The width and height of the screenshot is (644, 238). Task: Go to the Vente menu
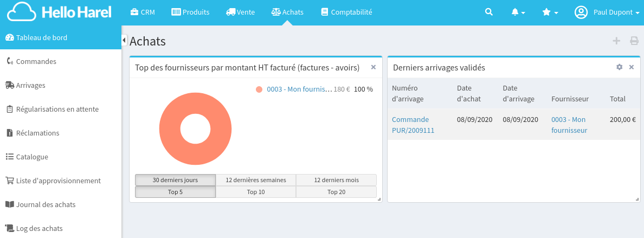[x=240, y=12]
